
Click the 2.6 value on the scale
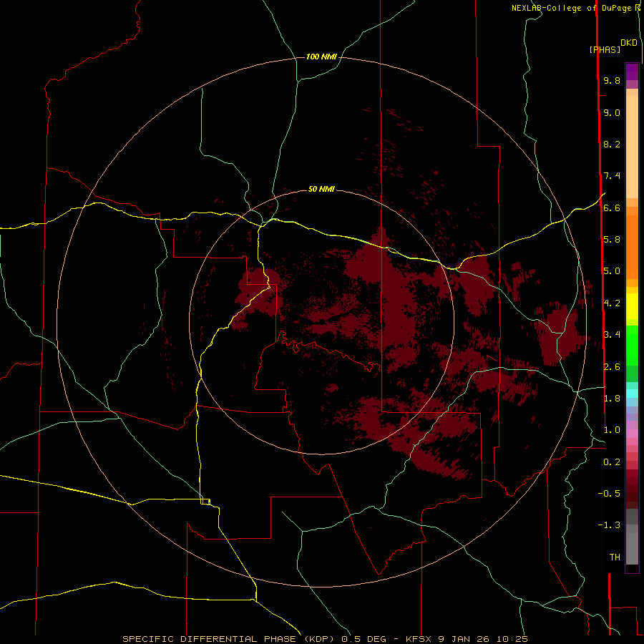point(612,366)
